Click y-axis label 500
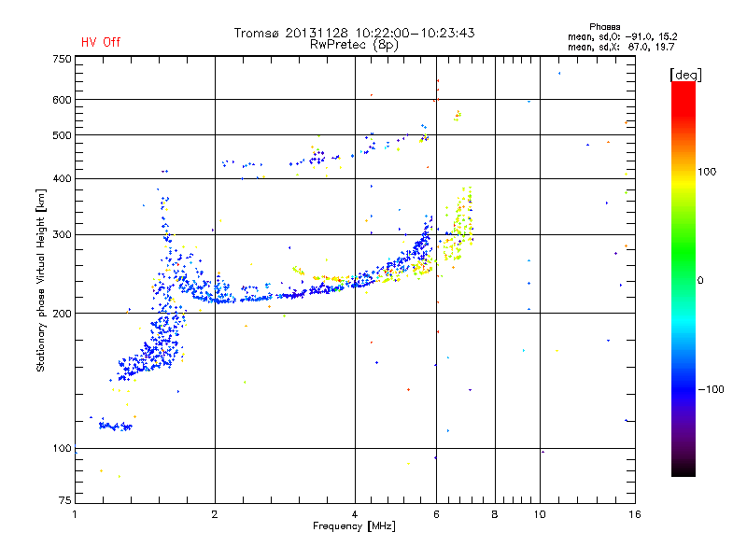This screenshot has height=560, width=747. pyautogui.click(x=62, y=135)
